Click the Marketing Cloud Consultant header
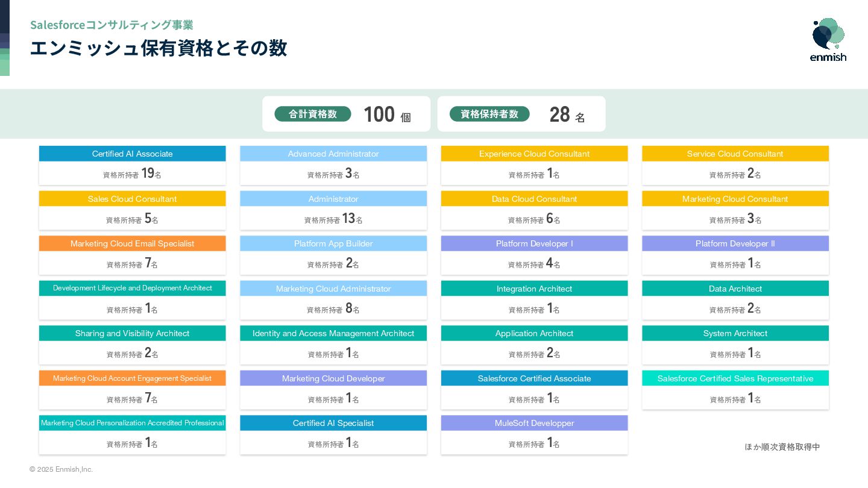 735,199
